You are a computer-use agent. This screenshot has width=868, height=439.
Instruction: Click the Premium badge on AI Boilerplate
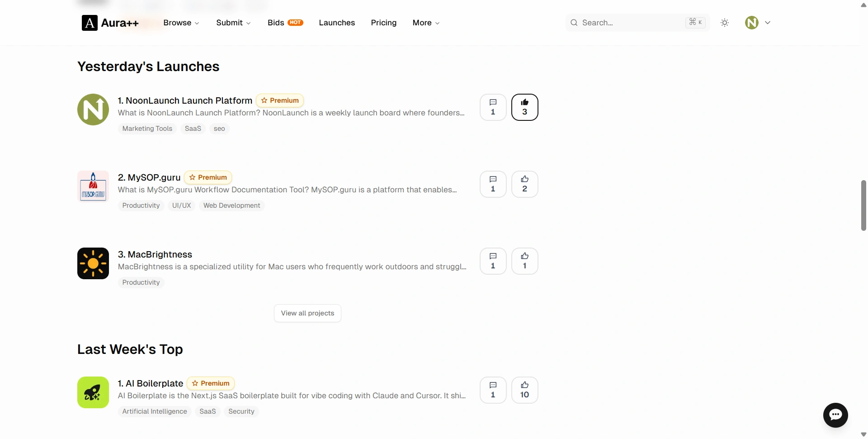click(211, 383)
